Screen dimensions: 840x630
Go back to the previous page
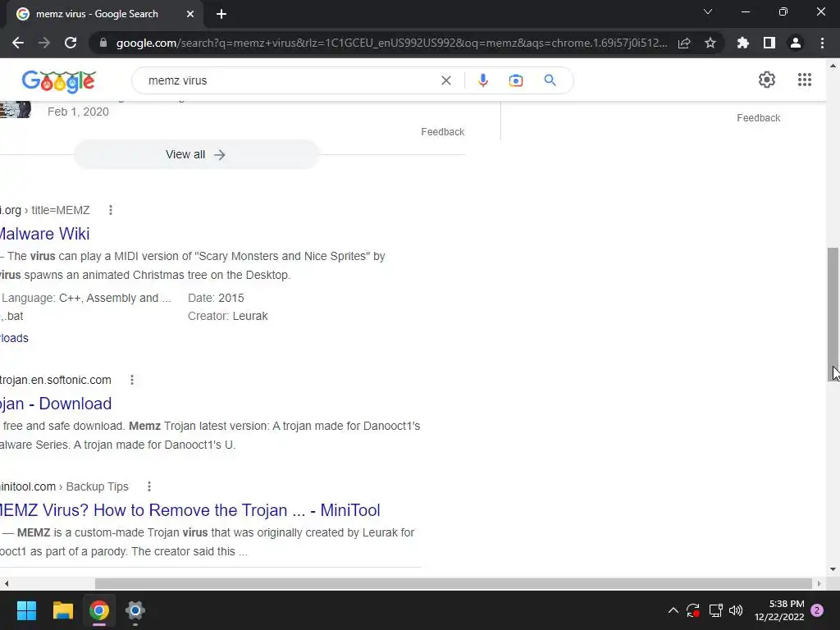click(x=18, y=43)
